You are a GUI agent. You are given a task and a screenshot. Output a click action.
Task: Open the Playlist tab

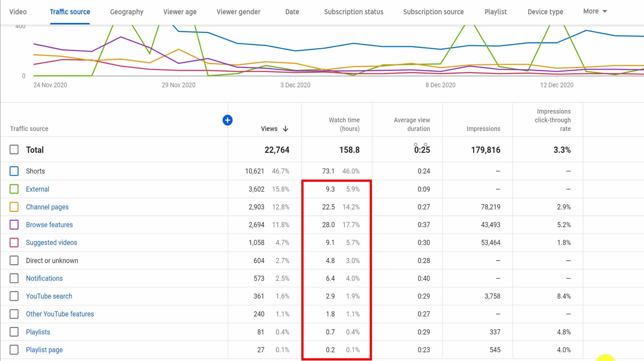pyautogui.click(x=496, y=12)
